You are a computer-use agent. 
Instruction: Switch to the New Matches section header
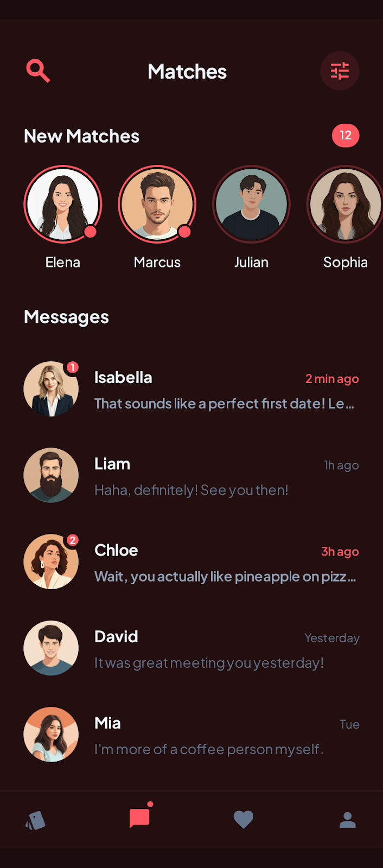click(x=81, y=136)
